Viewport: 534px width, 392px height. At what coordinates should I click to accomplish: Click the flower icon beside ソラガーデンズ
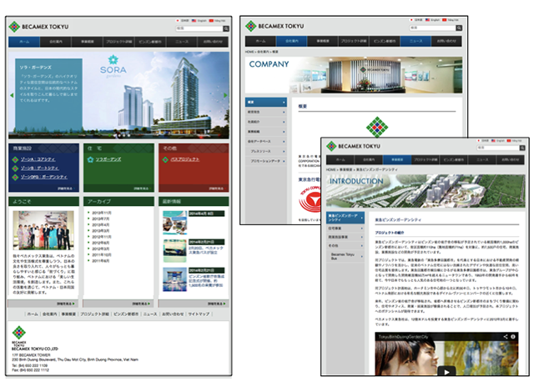(90, 159)
